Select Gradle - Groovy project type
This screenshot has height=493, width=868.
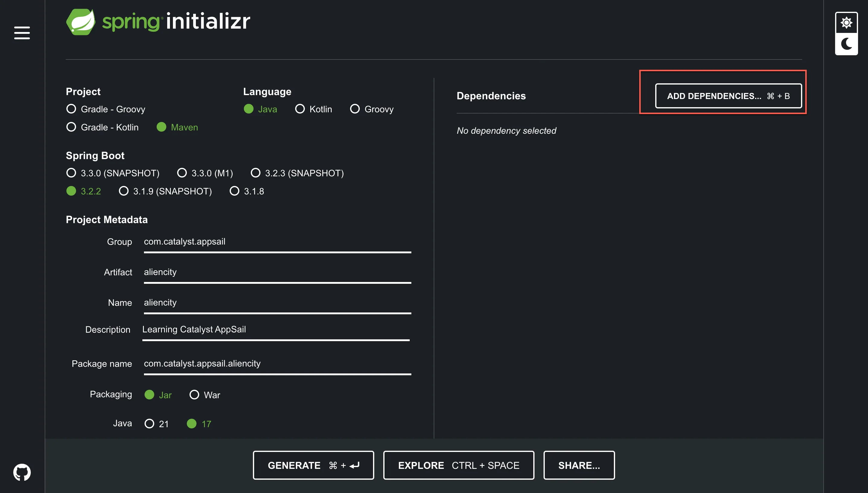click(72, 109)
